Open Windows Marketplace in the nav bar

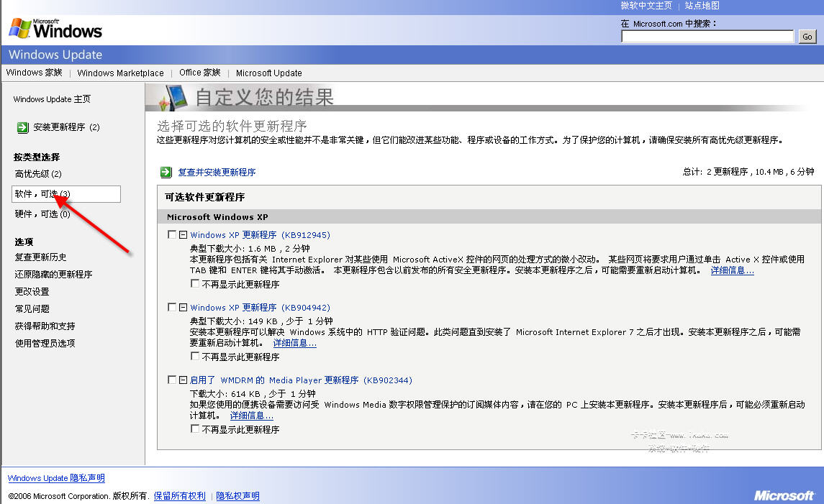(x=120, y=73)
